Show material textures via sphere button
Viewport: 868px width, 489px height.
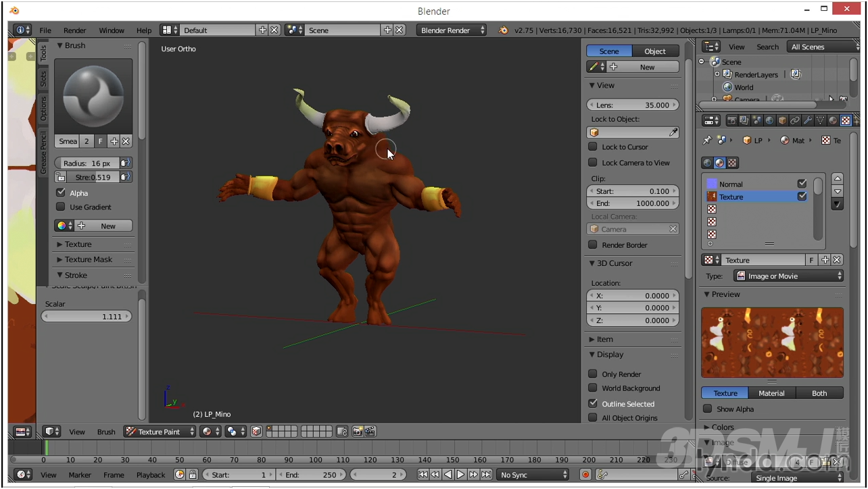pos(720,163)
